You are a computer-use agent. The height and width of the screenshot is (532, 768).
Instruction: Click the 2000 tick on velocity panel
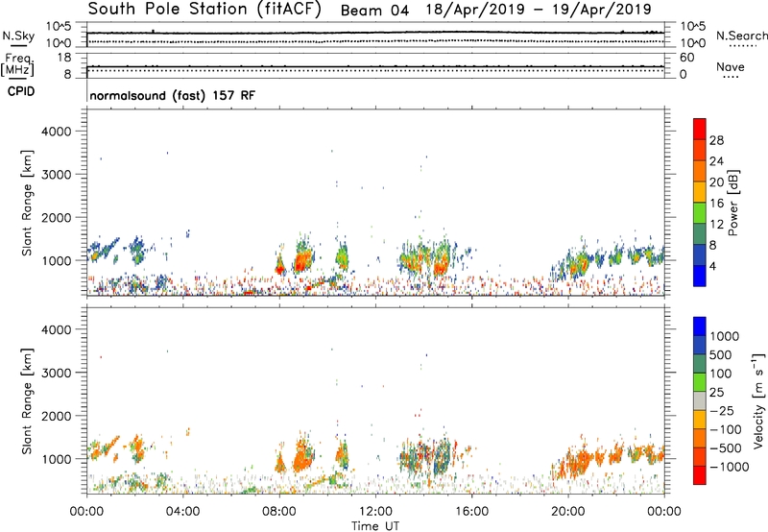tap(56, 416)
